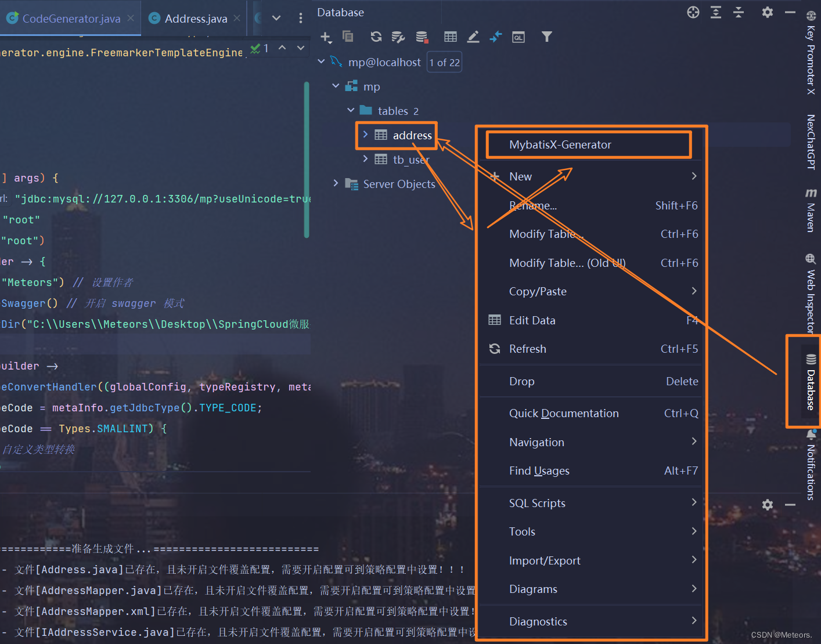Click the Filter funnel icon
Image resolution: width=821 pixels, height=644 pixels.
click(547, 37)
